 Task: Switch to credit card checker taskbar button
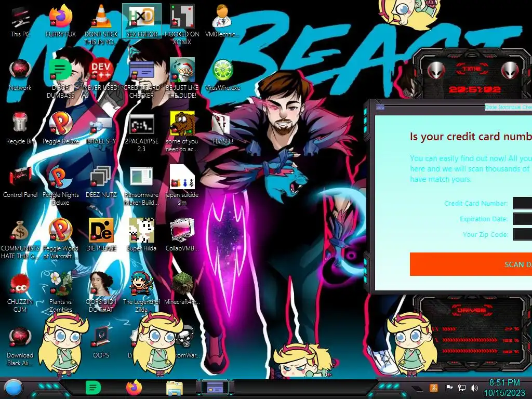[215, 388]
